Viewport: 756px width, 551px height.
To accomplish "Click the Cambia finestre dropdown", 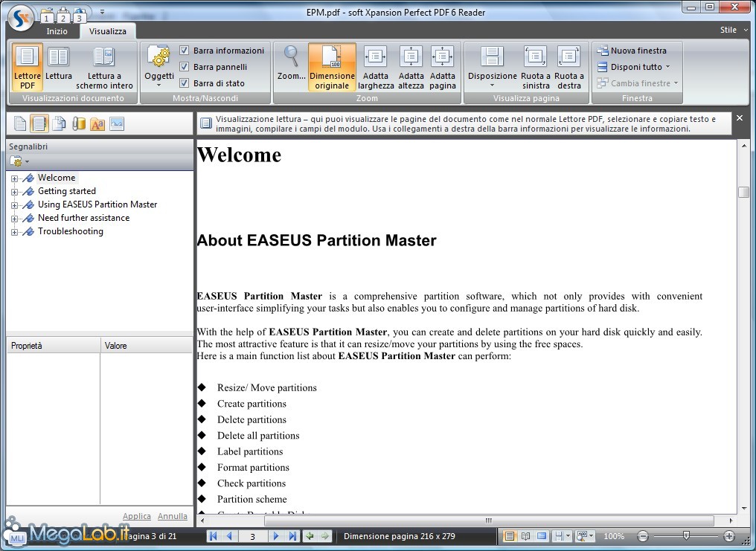I will pos(638,83).
